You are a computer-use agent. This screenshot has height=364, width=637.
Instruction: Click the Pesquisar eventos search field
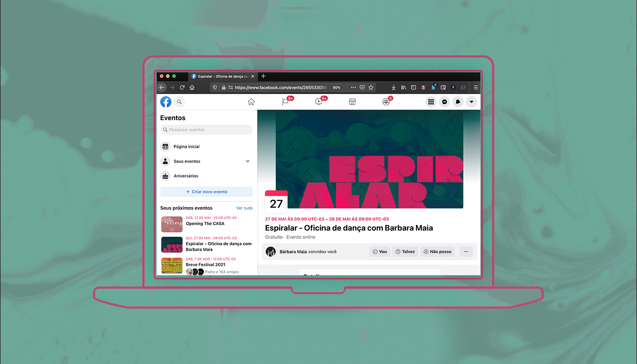point(206,130)
